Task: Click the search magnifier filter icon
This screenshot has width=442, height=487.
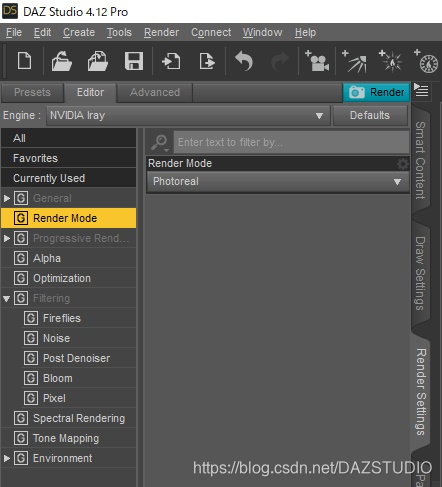Action: (x=160, y=142)
